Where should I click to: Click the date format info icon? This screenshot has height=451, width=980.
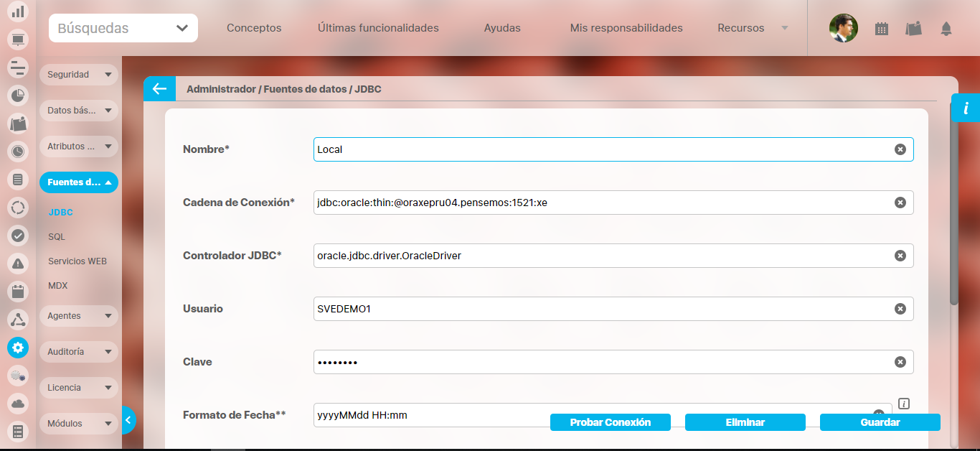pos(903,404)
